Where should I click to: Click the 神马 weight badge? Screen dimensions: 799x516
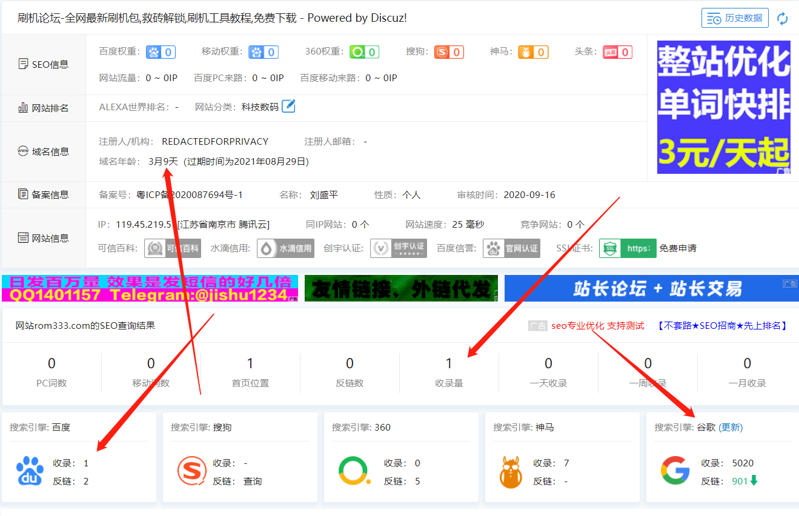point(533,52)
